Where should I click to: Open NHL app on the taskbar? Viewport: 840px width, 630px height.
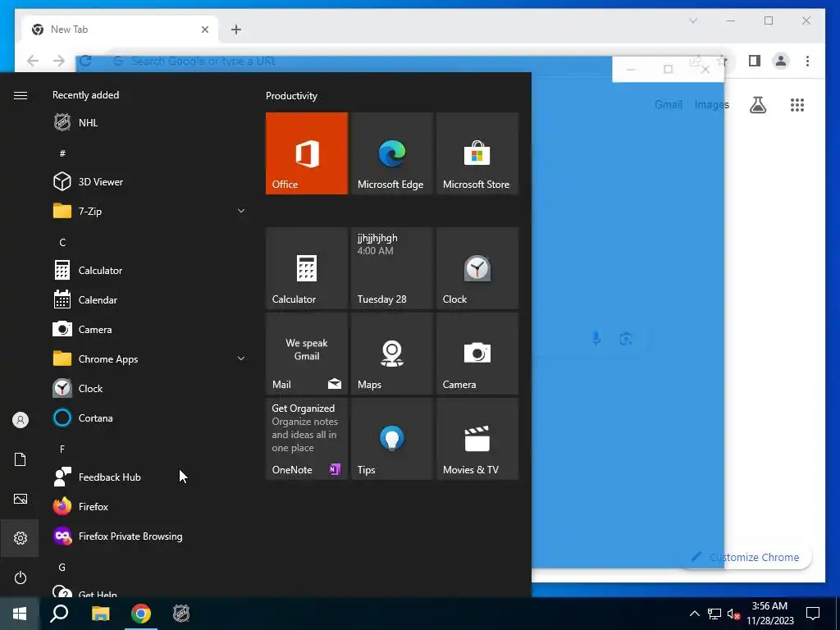click(181, 614)
